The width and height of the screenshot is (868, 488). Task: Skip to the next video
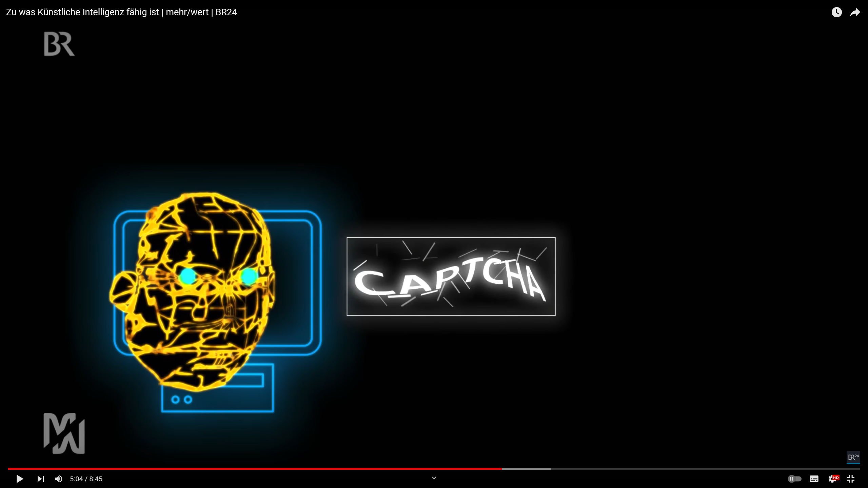click(40, 479)
